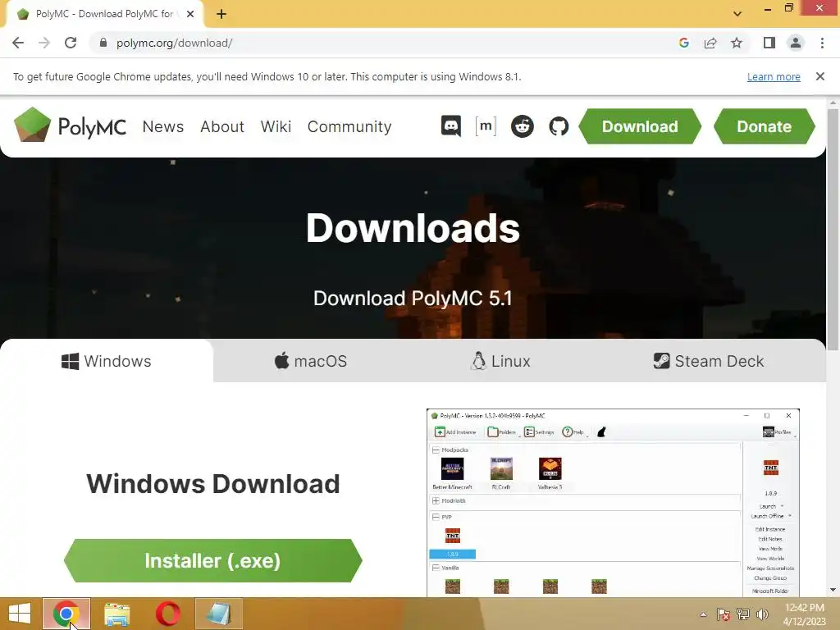
Task: Open the volume speaker tray icon
Action: pyautogui.click(x=762, y=614)
